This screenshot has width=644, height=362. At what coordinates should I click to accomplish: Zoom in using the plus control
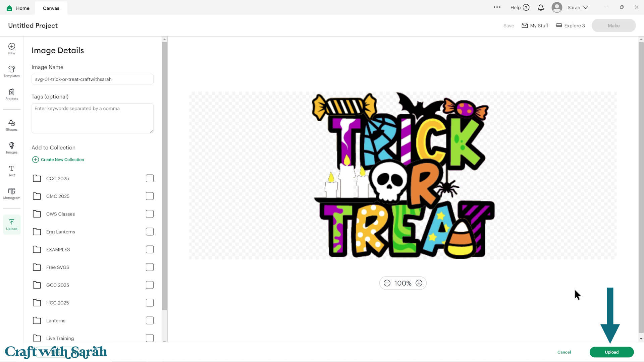[419, 283]
